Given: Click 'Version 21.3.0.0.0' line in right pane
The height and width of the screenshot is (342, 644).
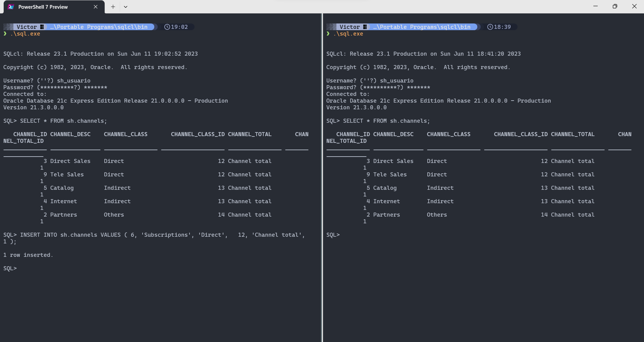Looking at the screenshot, I should click(x=357, y=107).
